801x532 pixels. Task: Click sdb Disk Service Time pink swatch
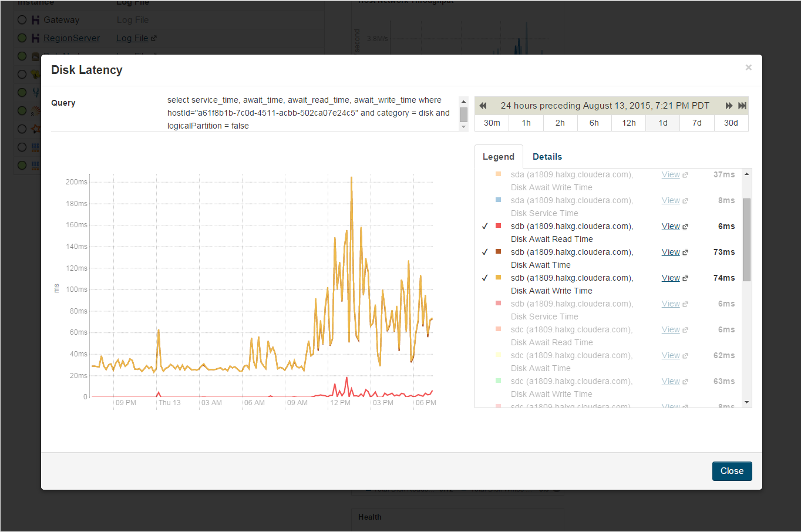click(x=499, y=303)
